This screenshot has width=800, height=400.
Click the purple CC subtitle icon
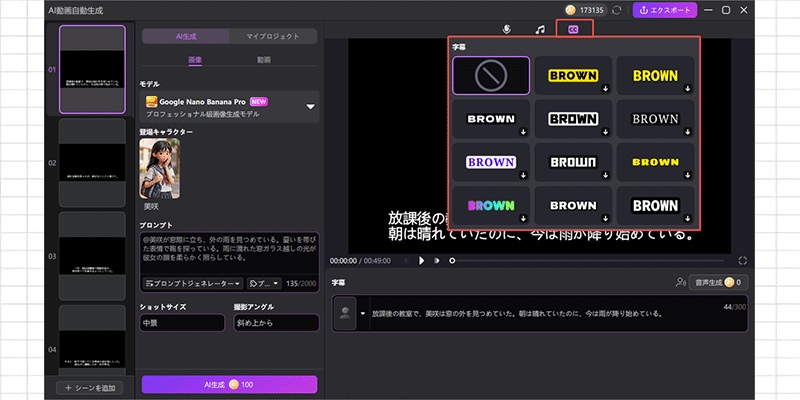[x=573, y=30]
